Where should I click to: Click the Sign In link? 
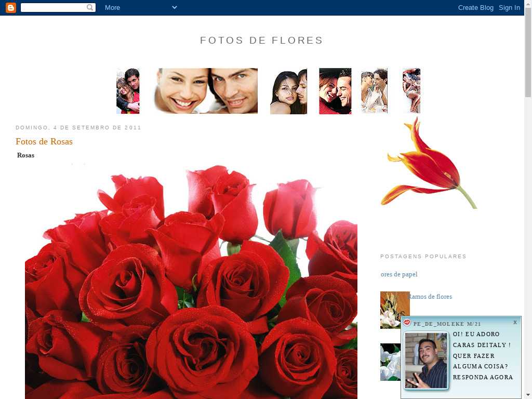pos(509,7)
